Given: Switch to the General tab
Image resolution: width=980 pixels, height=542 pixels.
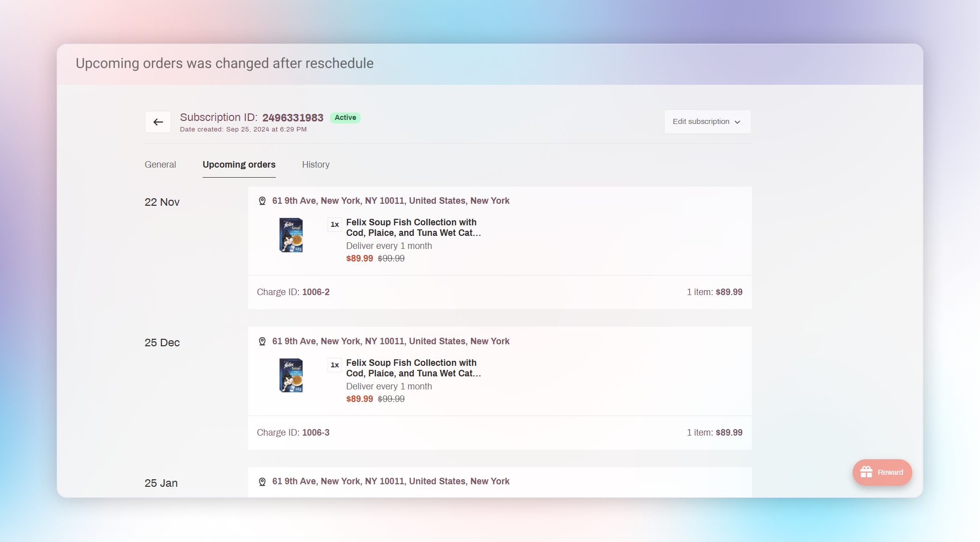Looking at the screenshot, I should [x=160, y=165].
